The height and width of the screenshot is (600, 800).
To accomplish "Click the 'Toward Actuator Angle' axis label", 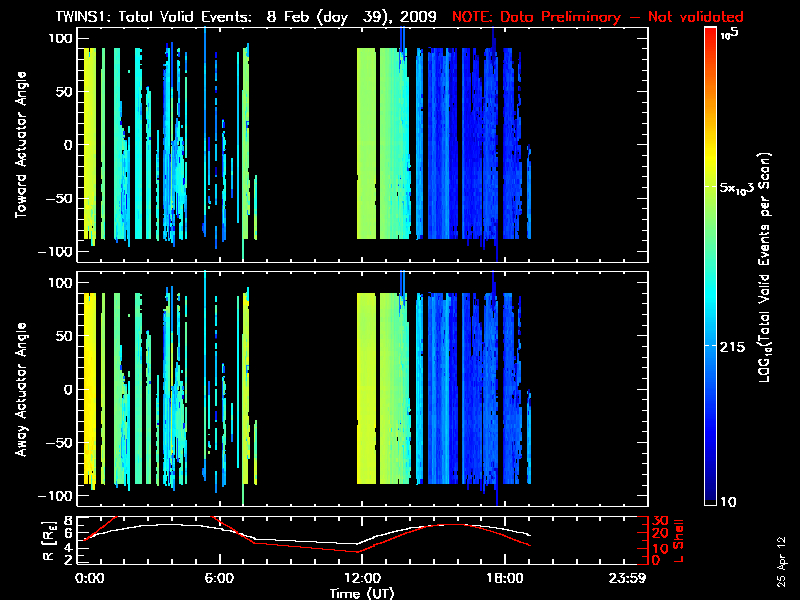I will 19,147.
